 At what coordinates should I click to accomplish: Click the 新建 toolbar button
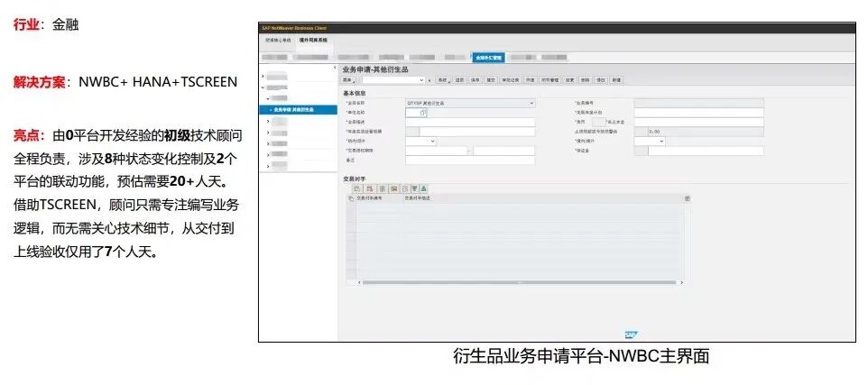coord(616,80)
